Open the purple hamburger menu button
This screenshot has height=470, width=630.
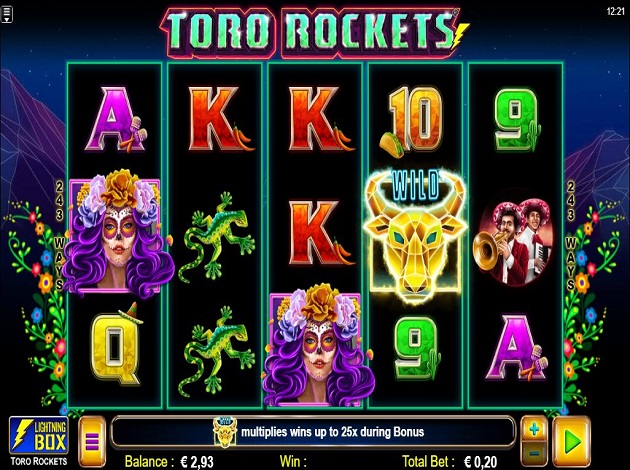(x=92, y=441)
